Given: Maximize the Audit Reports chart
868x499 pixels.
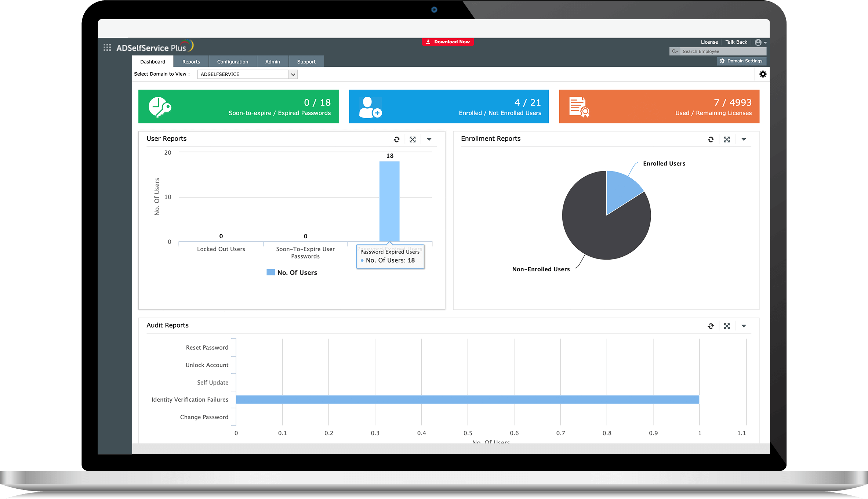Looking at the screenshot, I should 727,326.
